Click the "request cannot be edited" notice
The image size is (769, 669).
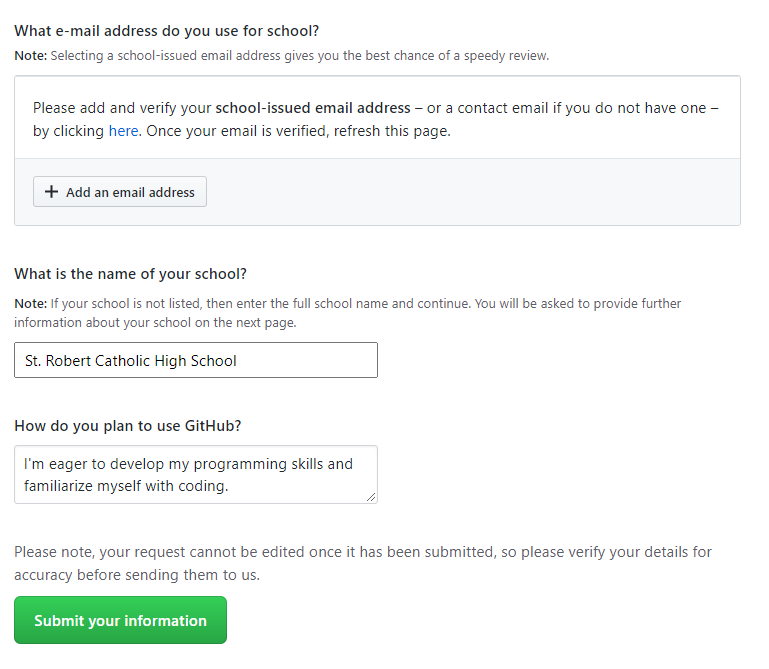[x=363, y=563]
